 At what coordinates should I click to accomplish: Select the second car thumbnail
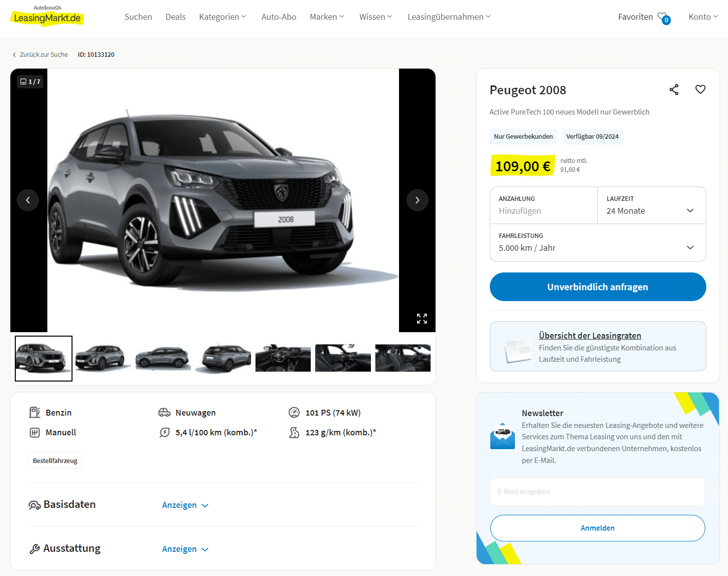pyautogui.click(x=103, y=358)
